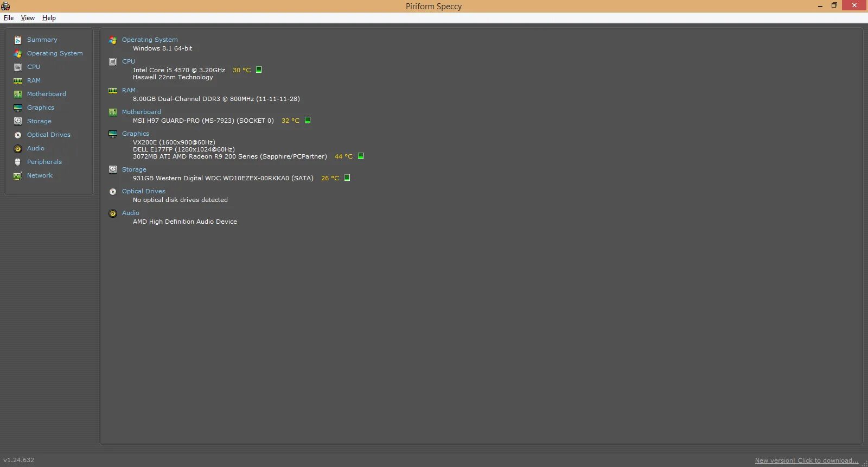Click the Western Digital WDC drive text

point(222,178)
